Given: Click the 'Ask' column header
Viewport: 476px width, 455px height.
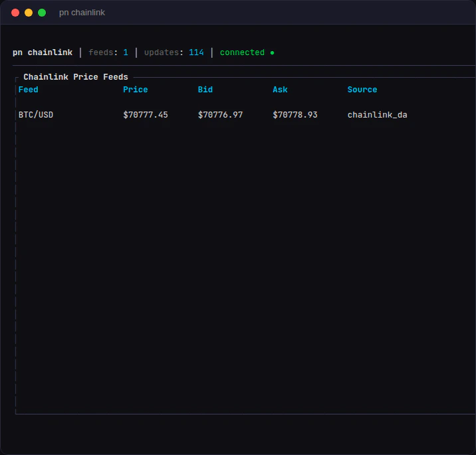Looking at the screenshot, I should pyautogui.click(x=280, y=90).
